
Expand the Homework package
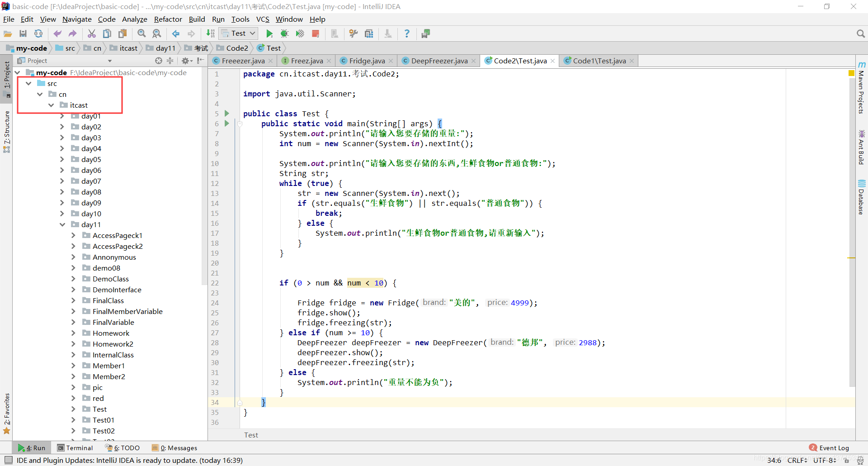coord(74,333)
